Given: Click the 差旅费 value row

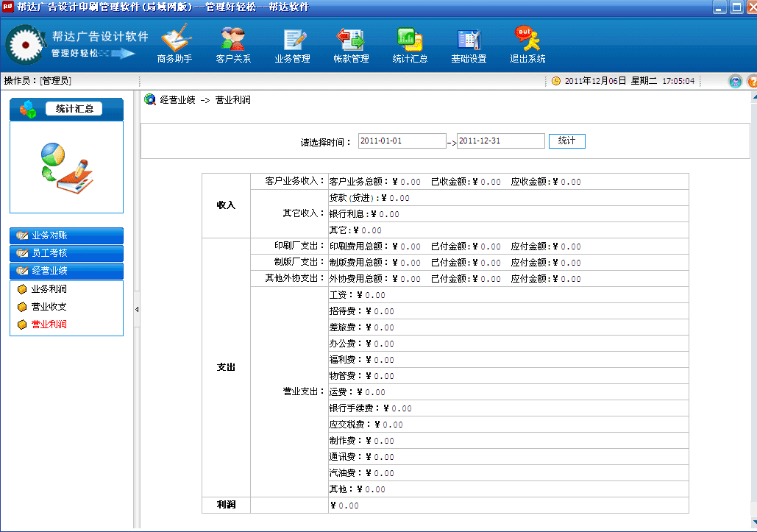Looking at the screenshot, I should click(508, 327).
